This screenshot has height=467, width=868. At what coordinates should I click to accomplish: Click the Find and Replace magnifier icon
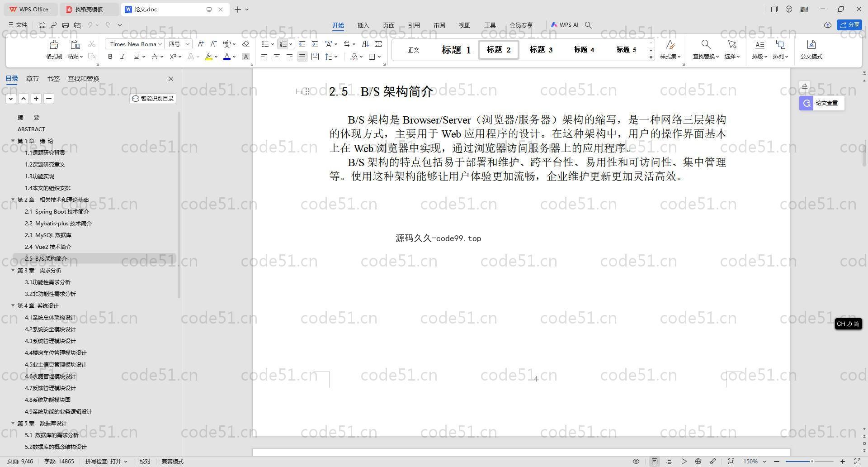(x=706, y=44)
